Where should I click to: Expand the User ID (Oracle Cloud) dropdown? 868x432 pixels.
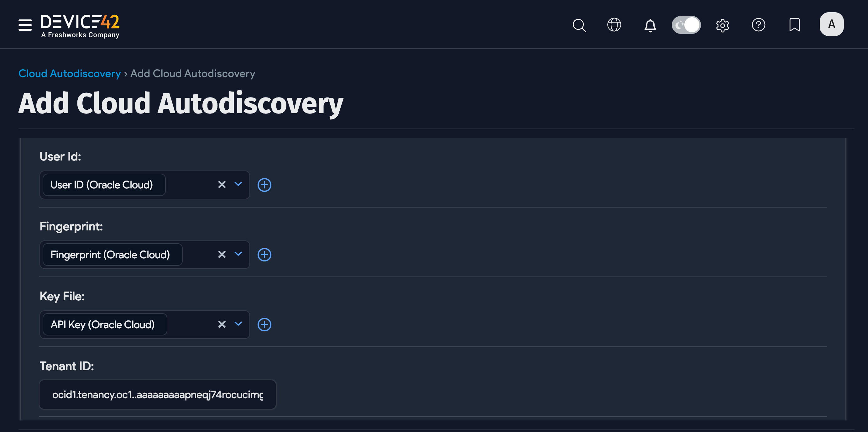(x=238, y=185)
